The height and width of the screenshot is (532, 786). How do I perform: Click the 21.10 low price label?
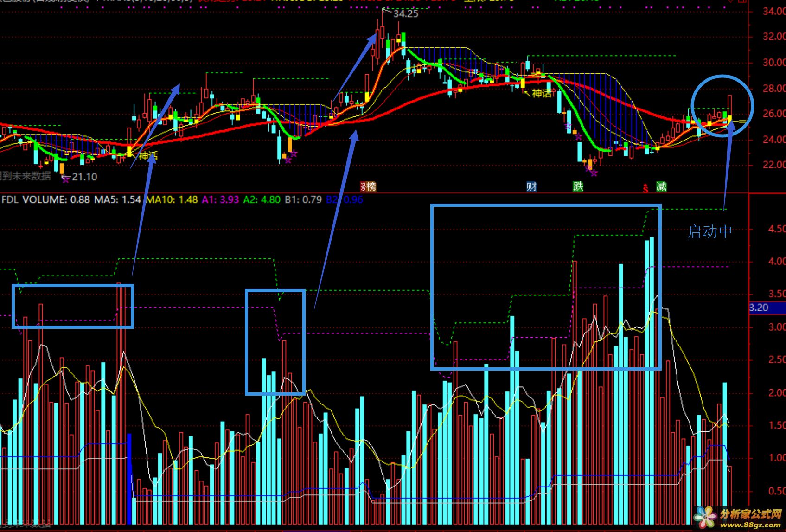[x=85, y=177]
